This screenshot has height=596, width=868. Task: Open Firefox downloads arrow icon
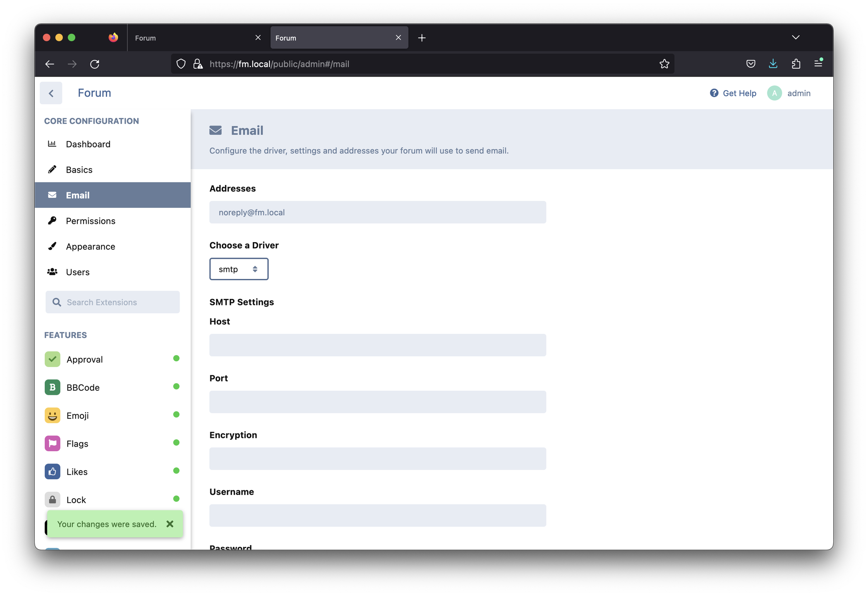773,64
